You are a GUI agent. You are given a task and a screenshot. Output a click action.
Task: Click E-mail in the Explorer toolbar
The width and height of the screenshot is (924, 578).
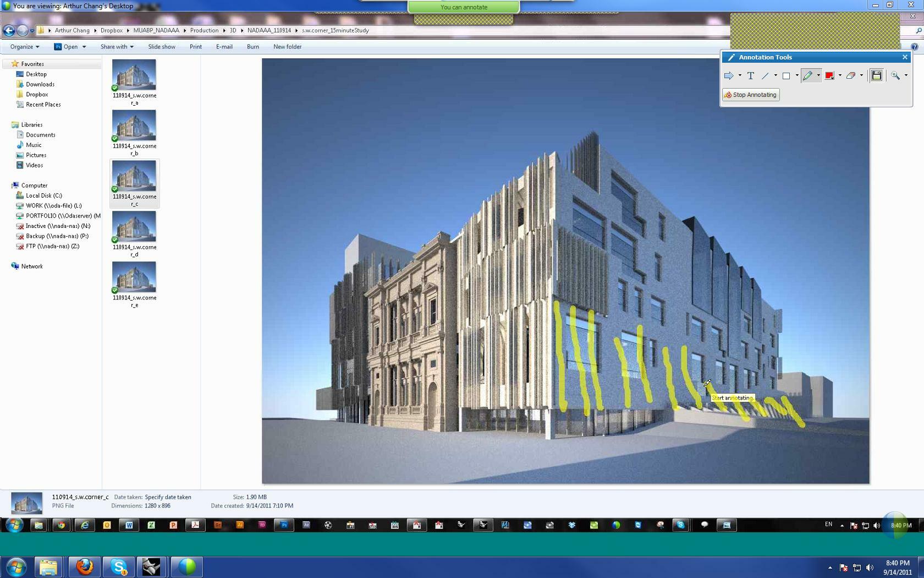pos(224,47)
